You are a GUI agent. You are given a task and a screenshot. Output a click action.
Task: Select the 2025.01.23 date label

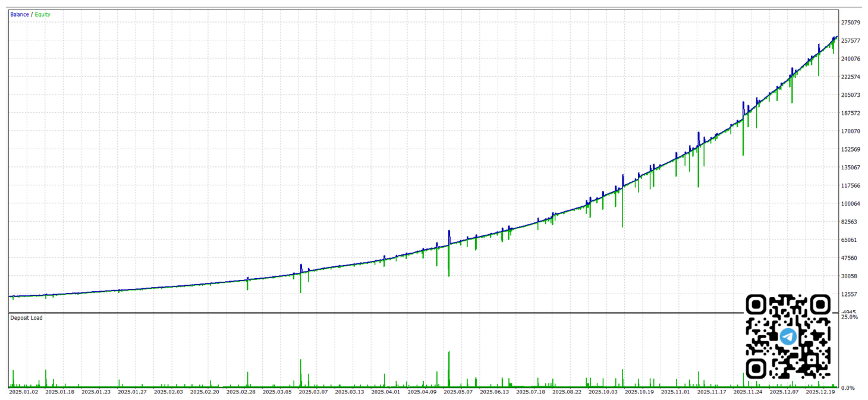pos(96,392)
